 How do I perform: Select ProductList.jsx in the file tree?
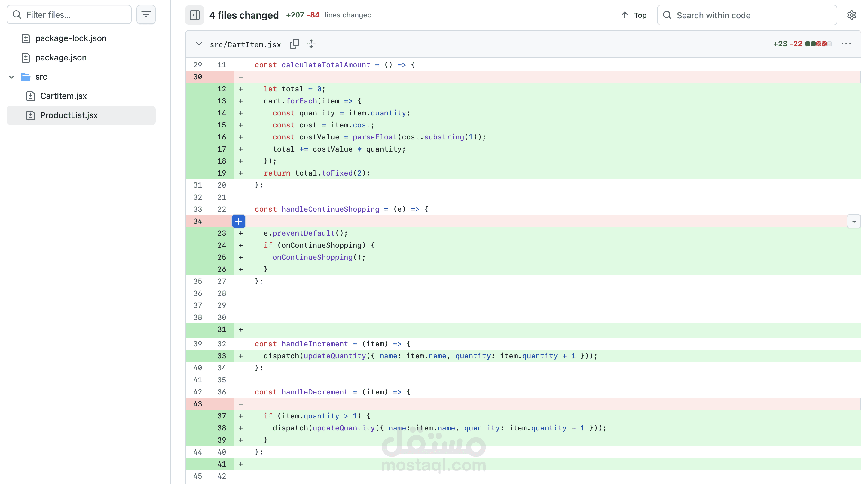tap(69, 115)
